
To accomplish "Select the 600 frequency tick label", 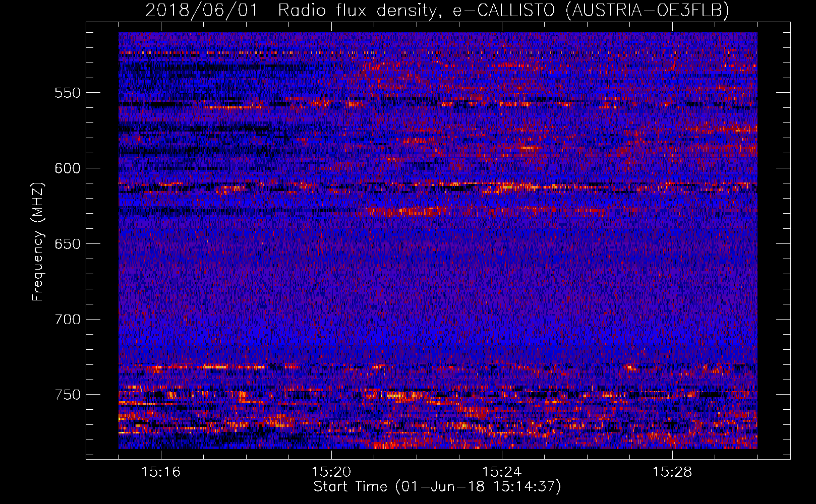I will [x=68, y=168].
